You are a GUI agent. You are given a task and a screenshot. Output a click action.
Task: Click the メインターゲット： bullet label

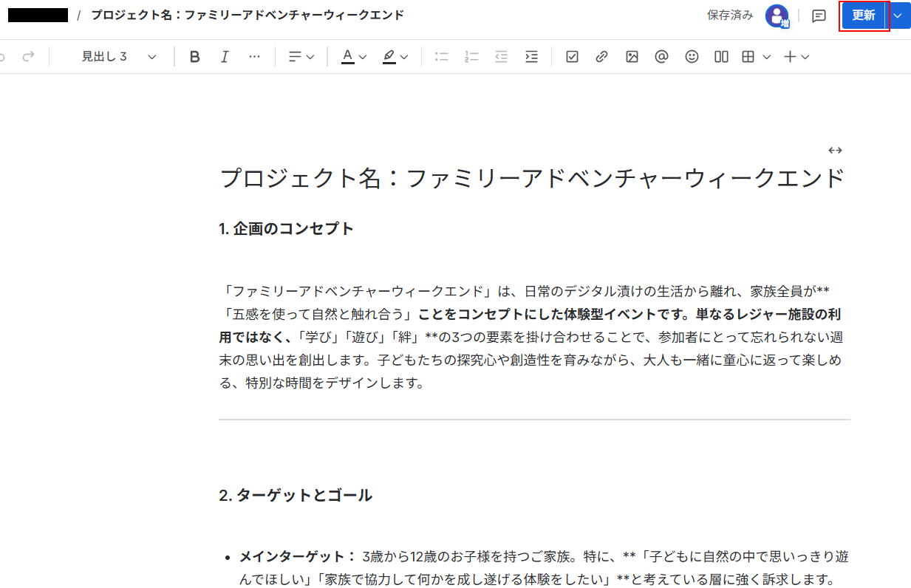297,556
